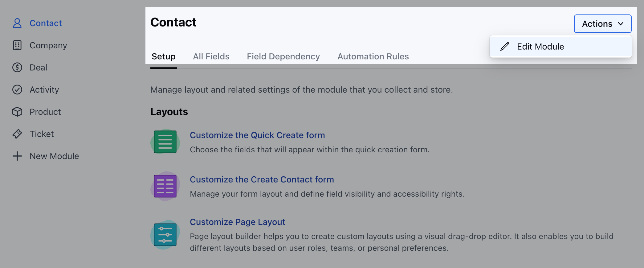Click the Company building icon
Image resolution: width=644 pixels, height=268 pixels.
tap(17, 45)
